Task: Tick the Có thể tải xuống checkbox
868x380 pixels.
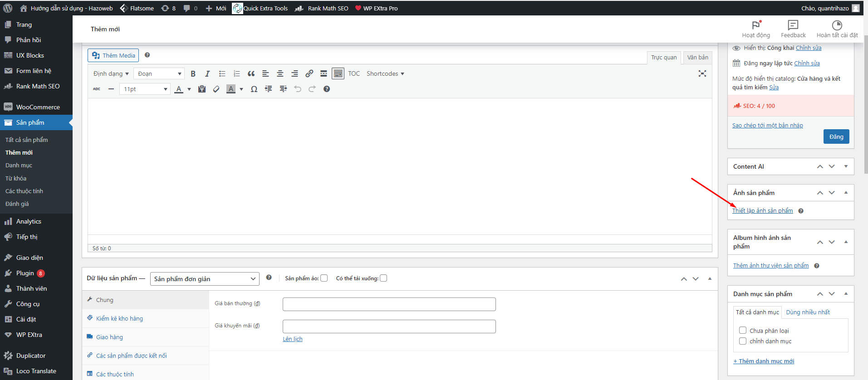Action: tap(383, 278)
